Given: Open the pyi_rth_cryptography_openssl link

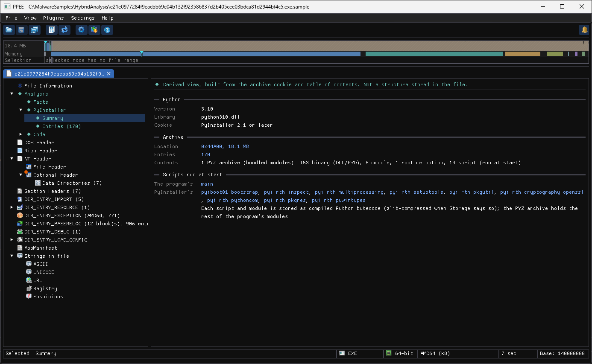Looking at the screenshot, I should 542,192.
